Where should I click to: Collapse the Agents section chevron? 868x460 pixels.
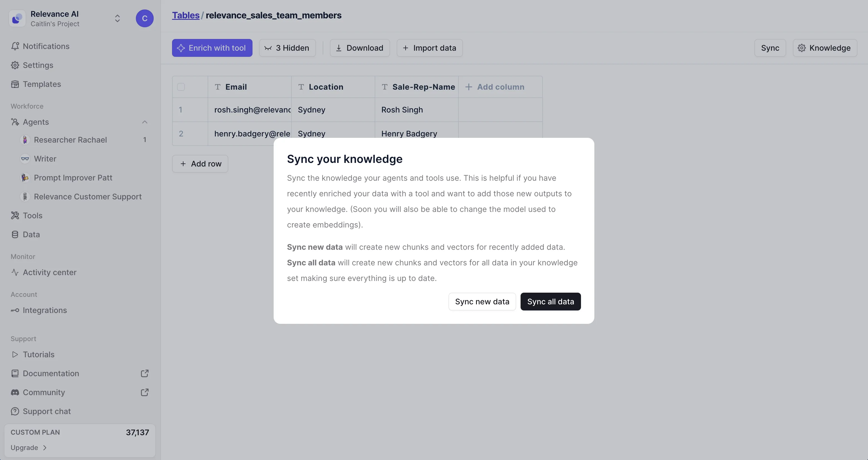144,122
